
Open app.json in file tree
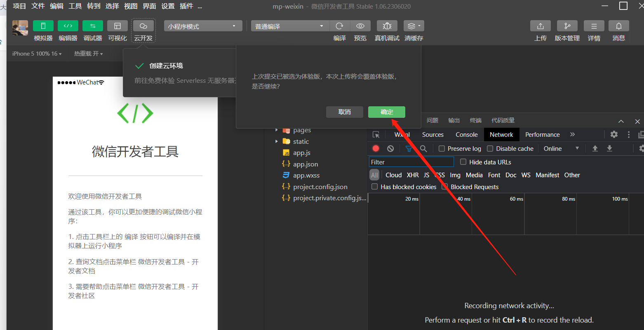306,164
